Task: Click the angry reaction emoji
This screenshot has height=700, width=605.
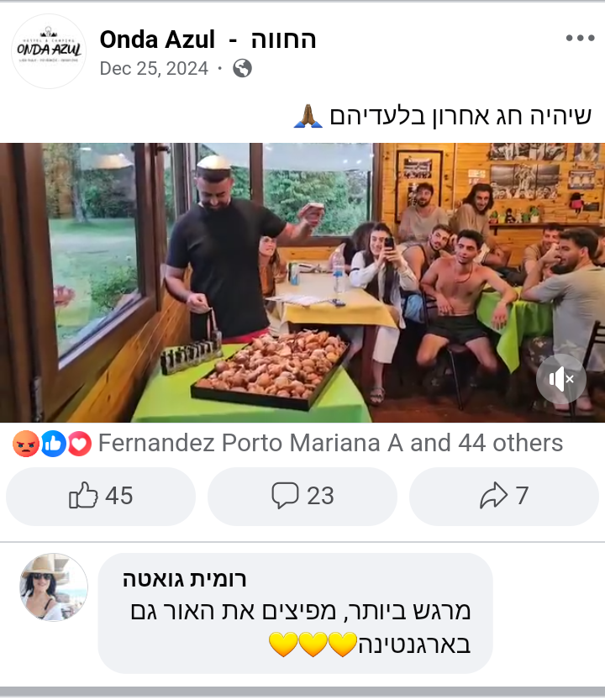Action: pyautogui.click(x=25, y=444)
